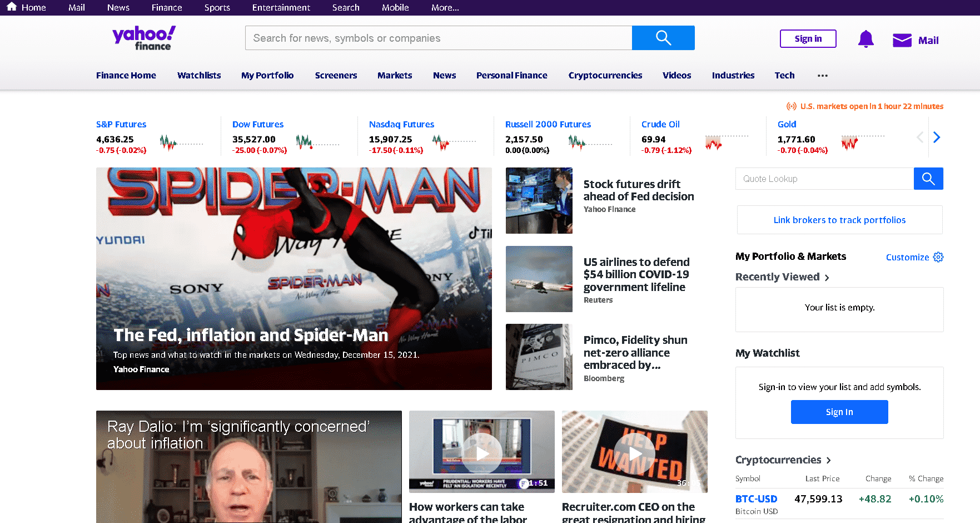980x523 pixels.
Task: Open the My Portfolio tab
Action: 267,76
